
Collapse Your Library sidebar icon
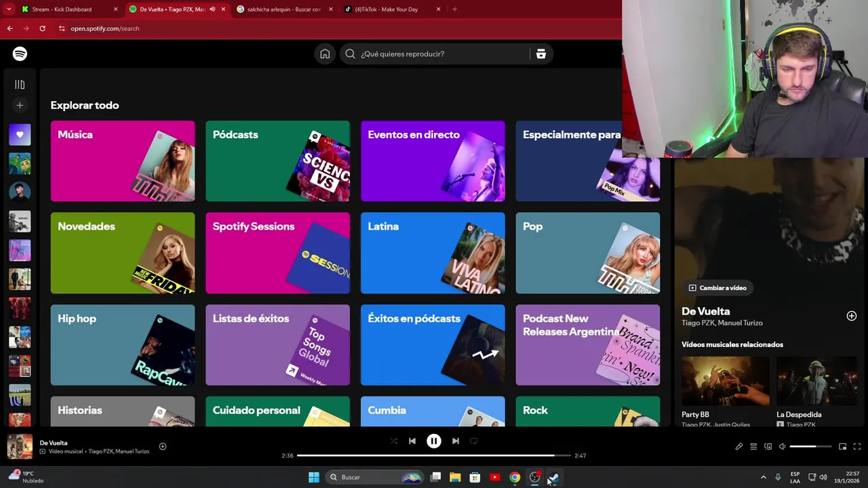point(20,85)
